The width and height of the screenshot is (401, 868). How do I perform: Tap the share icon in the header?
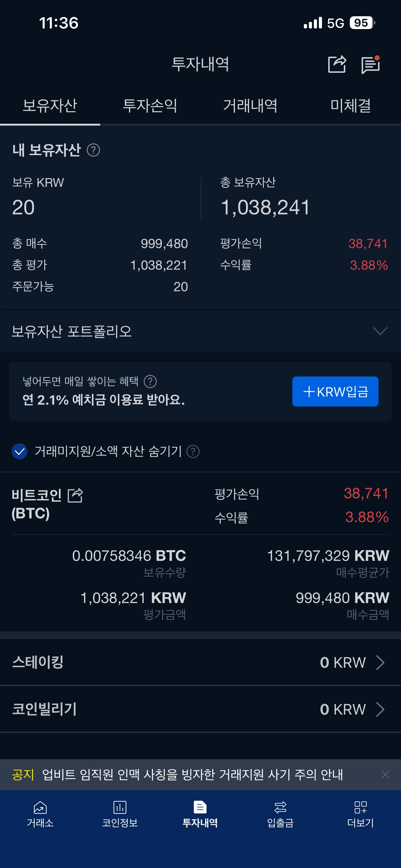[337, 64]
